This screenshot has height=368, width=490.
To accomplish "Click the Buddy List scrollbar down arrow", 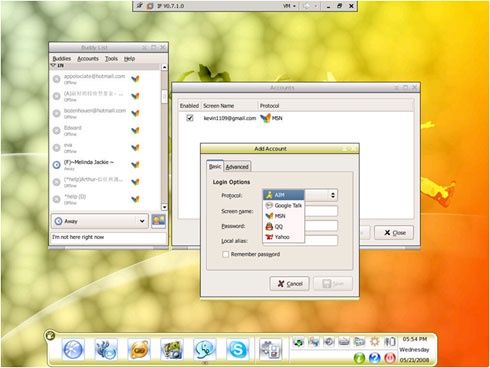I will [x=164, y=207].
